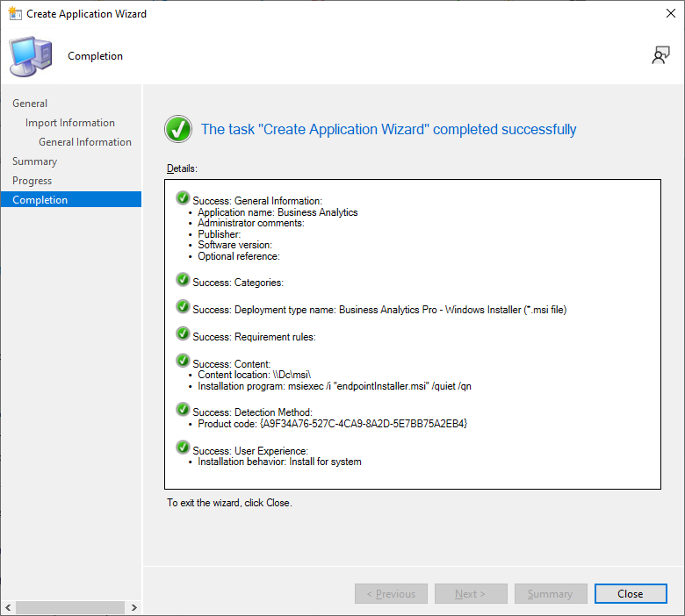Image resolution: width=685 pixels, height=616 pixels.
Task: Click the Previous button
Action: 391,594
